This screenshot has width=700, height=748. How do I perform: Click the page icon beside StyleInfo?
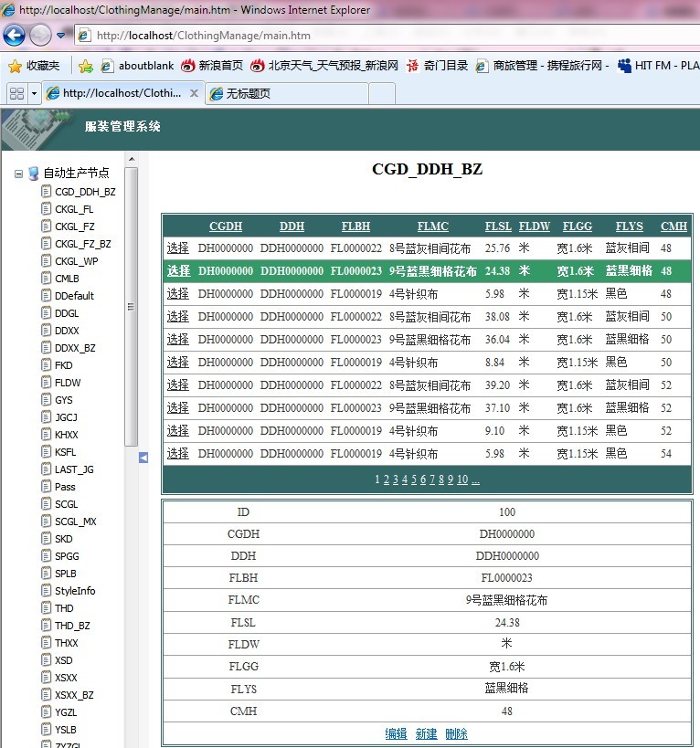(46, 591)
